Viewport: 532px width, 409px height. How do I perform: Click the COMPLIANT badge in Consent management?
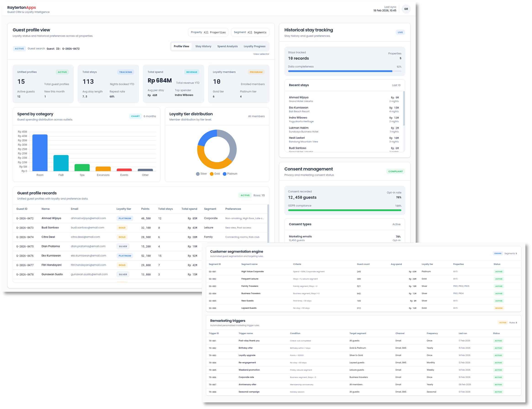coord(396,171)
